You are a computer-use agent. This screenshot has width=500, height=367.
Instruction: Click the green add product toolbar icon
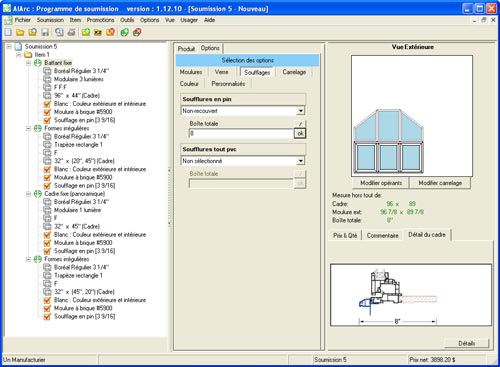125,32
